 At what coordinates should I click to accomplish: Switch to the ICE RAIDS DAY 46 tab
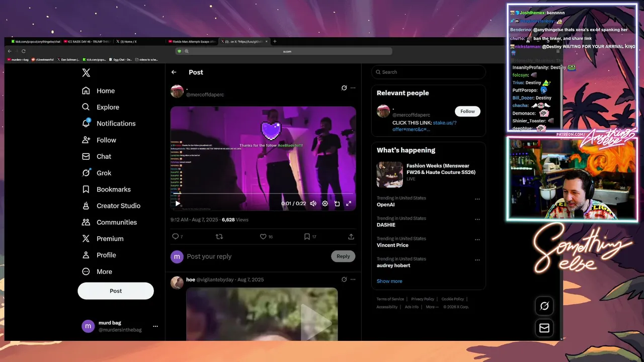click(87, 42)
